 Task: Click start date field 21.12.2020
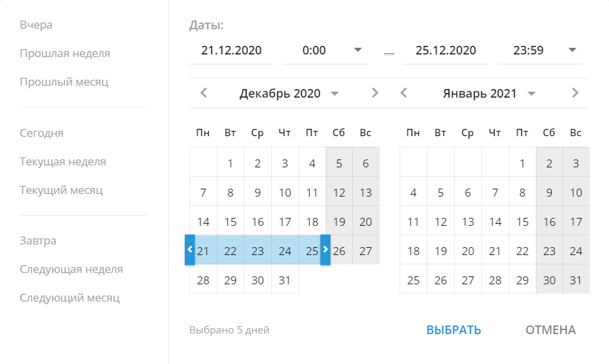(231, 50)
